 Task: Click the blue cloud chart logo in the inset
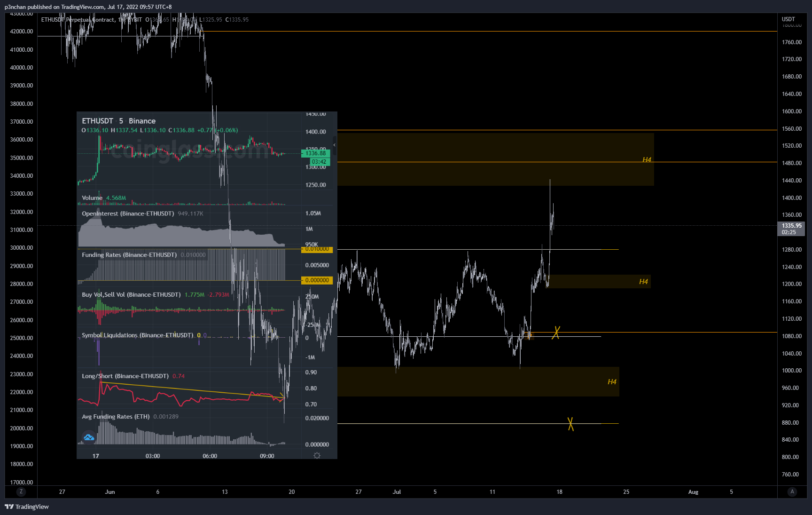pyautogui.click(x=89, y=437)
